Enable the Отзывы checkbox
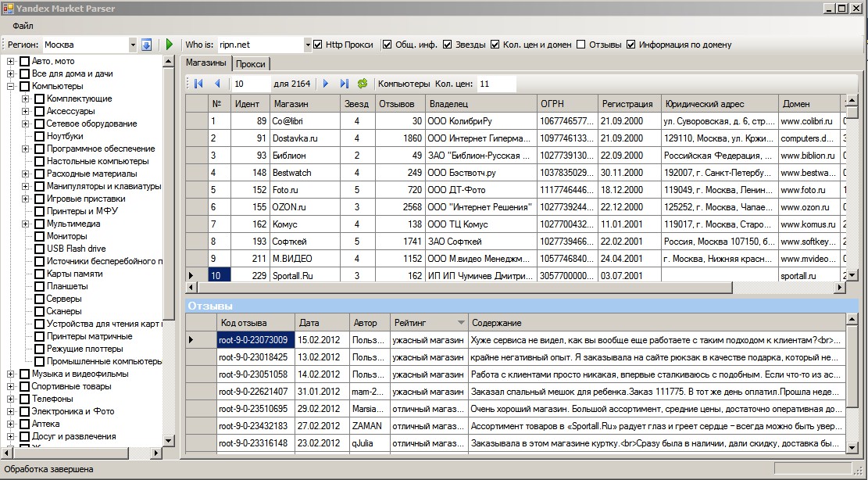The height and width of the screenshot is (480, 868). (580, 45)
